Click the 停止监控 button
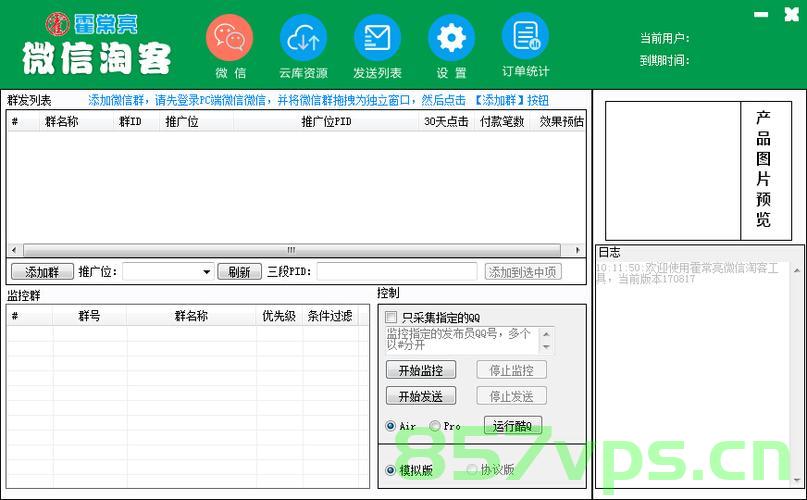The image size is (807, 500). tap(511, 370)
